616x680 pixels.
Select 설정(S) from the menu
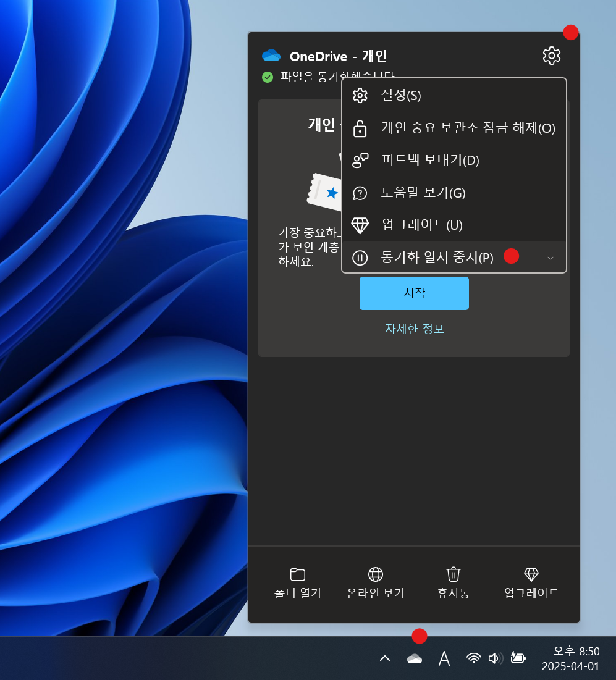454,95
